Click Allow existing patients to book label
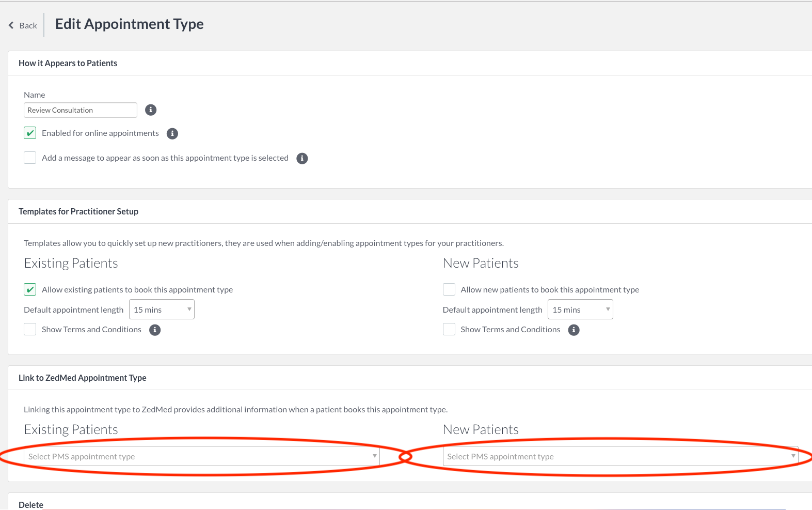Image resolution: width=812 pixels, height=510 pixels. (x=137, y=290)
